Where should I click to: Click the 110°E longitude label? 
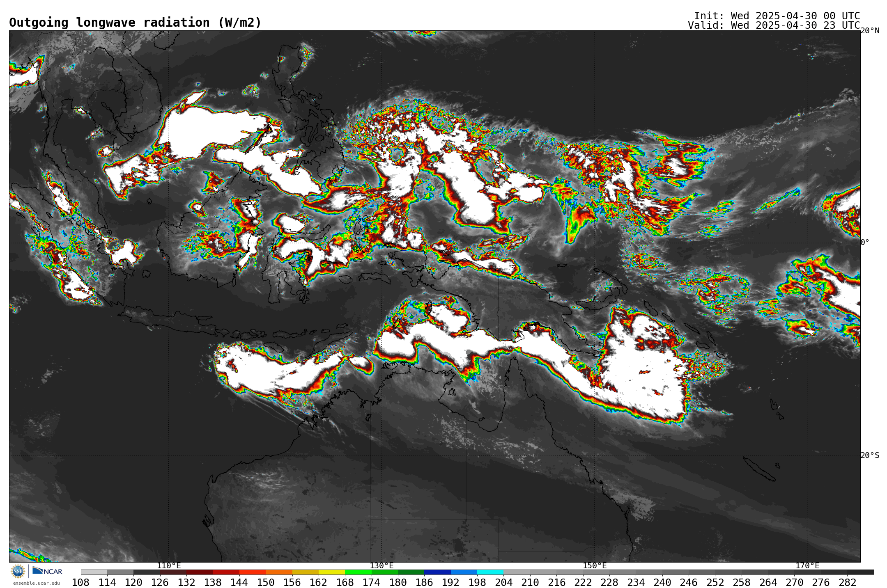pyautogui.click(x=169, y=566)
